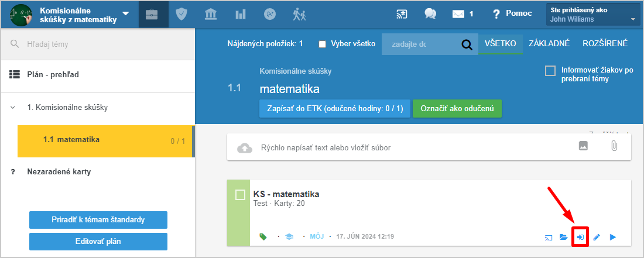Screen dimensions: 644x258
Task: Switch to the ZÁKLADNÉ tab
Action: (549, 43)
